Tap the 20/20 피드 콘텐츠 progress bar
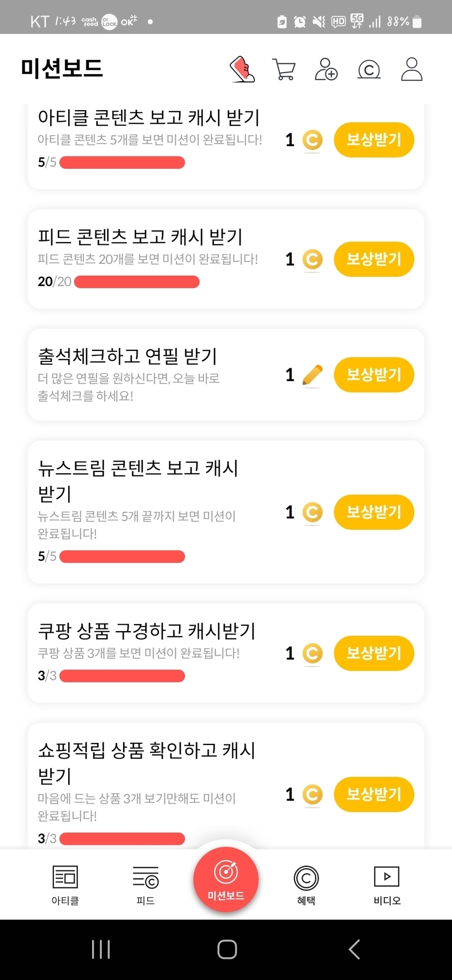452x980 pixels. point(137,282)
